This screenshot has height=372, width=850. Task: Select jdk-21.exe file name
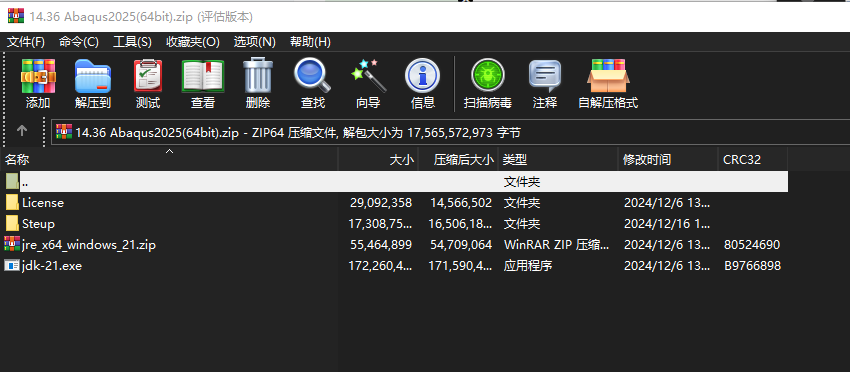pos(52,266)
